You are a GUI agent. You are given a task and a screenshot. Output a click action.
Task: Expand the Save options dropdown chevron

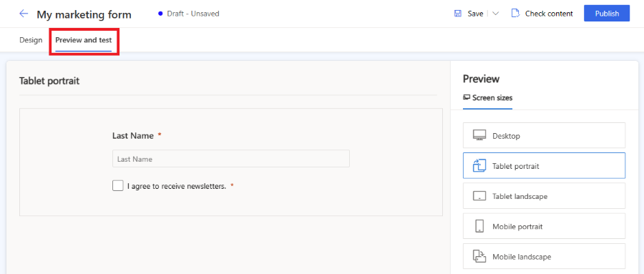click(x=495, y=14)
